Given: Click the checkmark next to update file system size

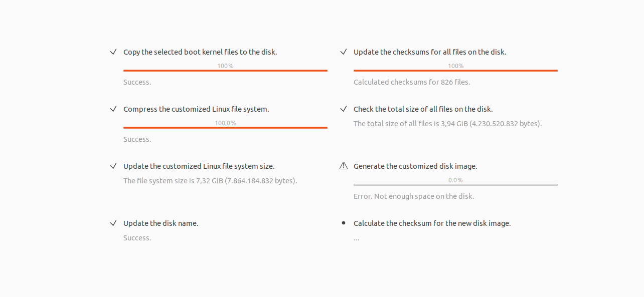Looking at the screenshot, I should pyautogui.click(x=113, y=165).
